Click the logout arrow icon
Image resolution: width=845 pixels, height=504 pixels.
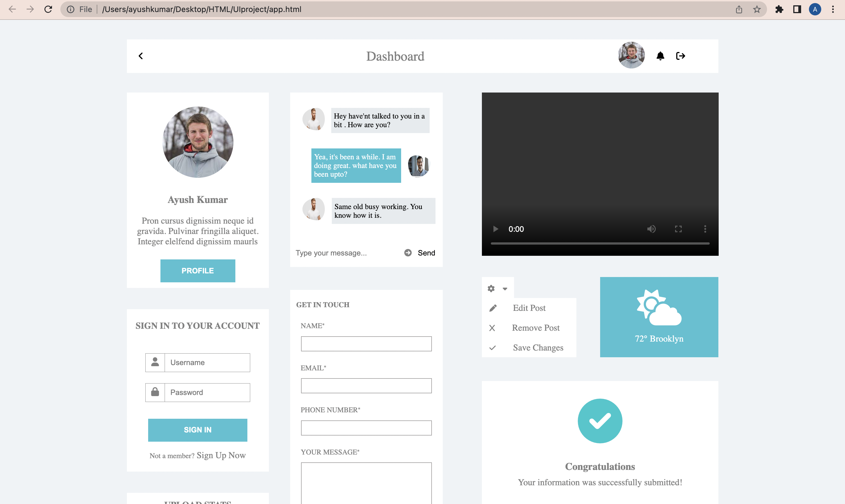click(x=680, y=56)
